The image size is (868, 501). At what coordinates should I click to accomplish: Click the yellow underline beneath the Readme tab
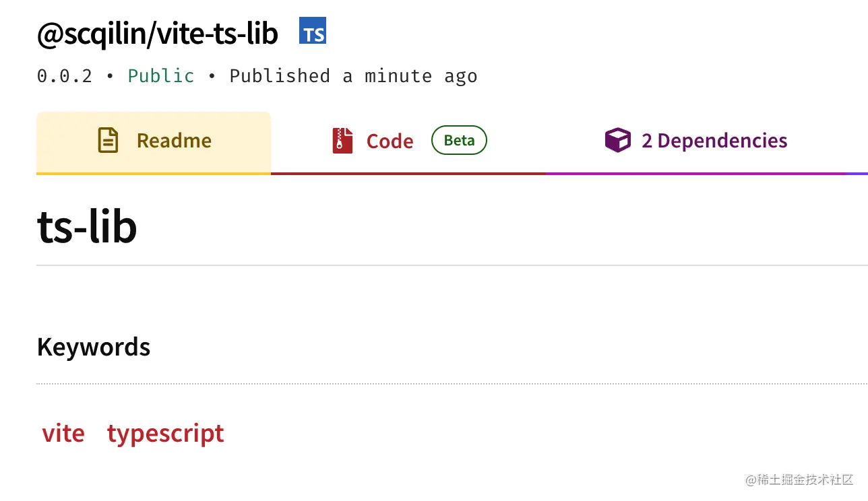(x=154, y=174)
